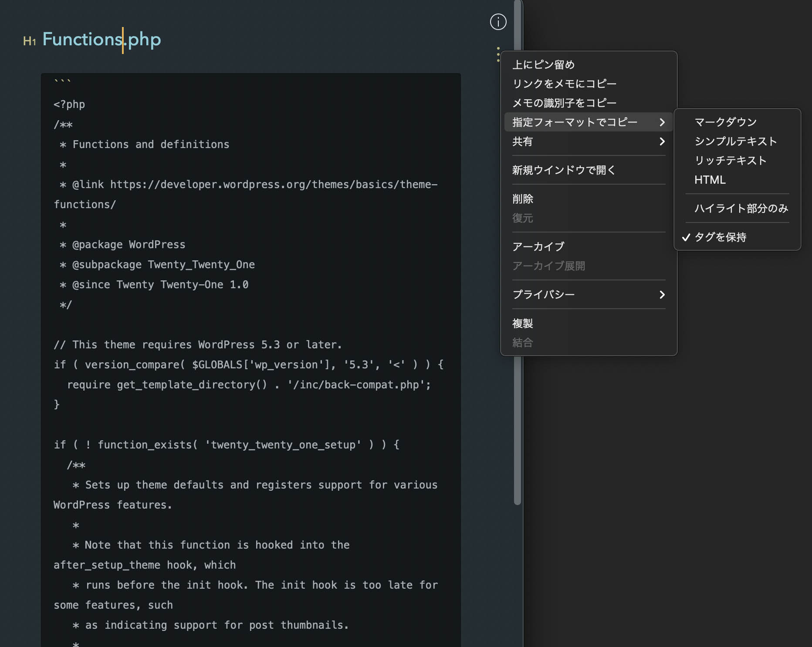This screenshot has height=647, width=812.
Task: Choose 削除 to delete the note
Action: tap(523, 199)
